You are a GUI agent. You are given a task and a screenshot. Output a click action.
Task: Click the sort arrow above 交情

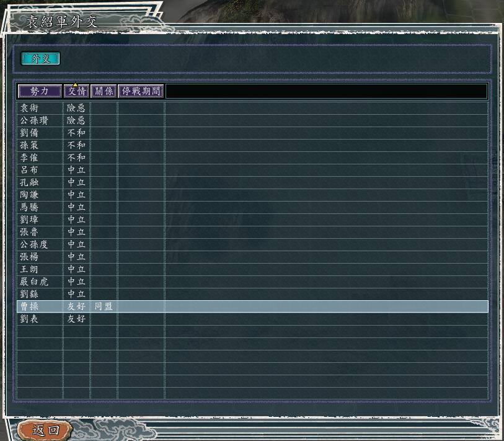point(75,84)
